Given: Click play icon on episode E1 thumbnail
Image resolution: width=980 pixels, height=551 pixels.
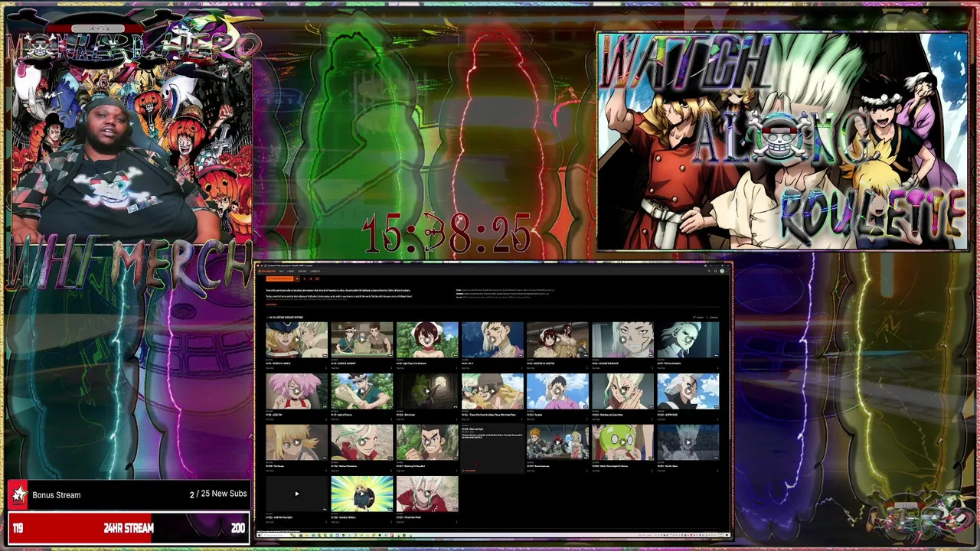Looking at the screenshot, I should pyautogui.click(x=296, y=340).
